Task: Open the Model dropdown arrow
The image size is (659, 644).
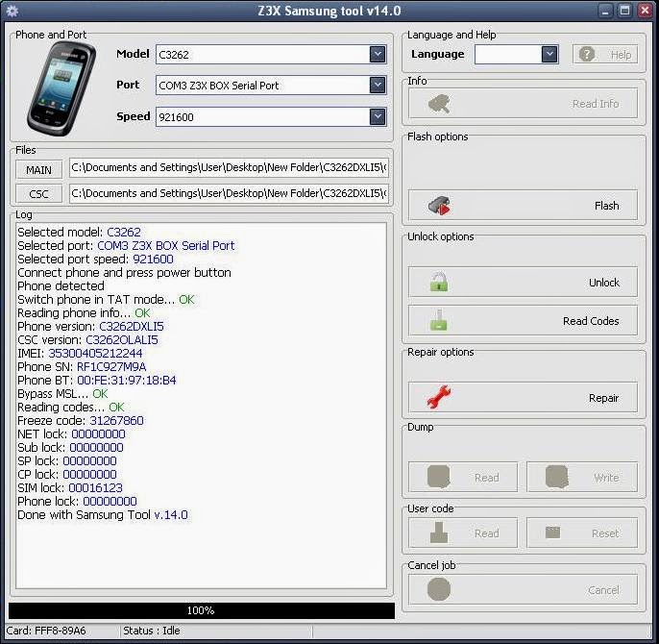Action: coord(378,54)
